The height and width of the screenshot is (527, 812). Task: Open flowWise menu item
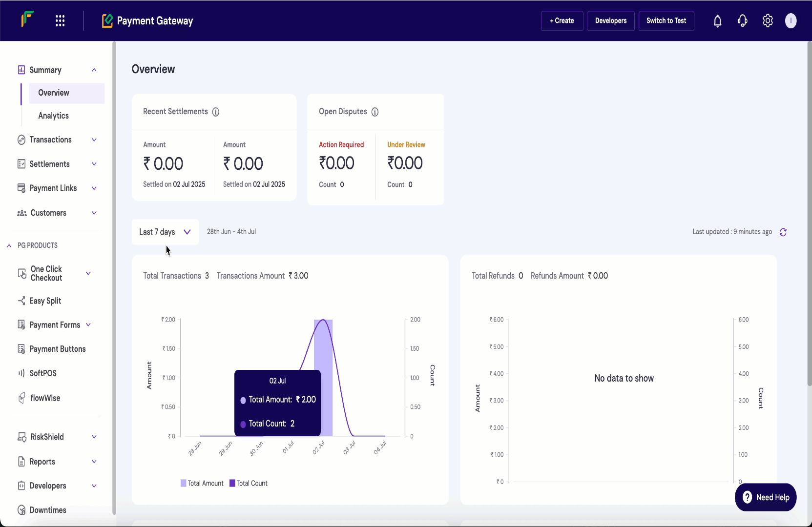coord(45,398)
